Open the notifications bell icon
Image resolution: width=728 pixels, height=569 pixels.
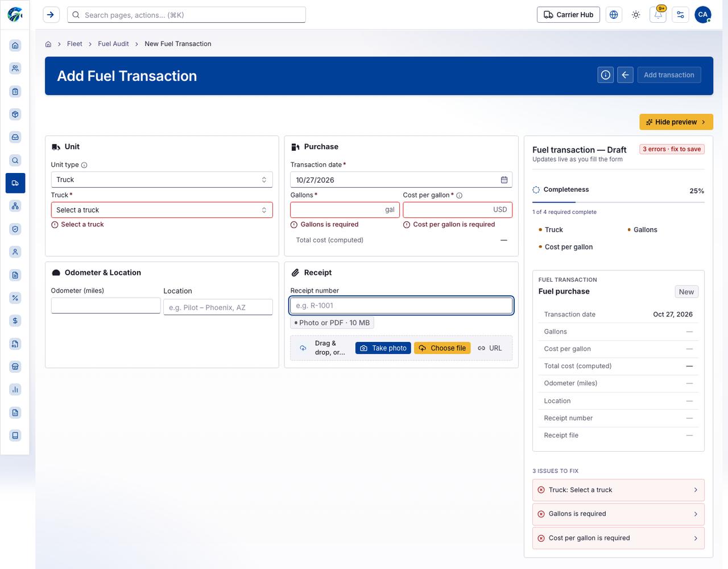pos(658,15)
